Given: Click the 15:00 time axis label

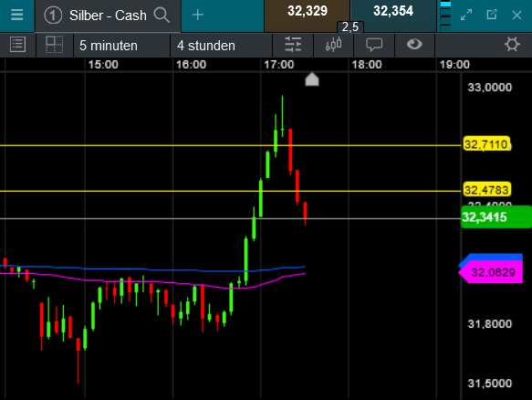Looking at the screenshot, I should pyautogui.click(x=103, y=65).
